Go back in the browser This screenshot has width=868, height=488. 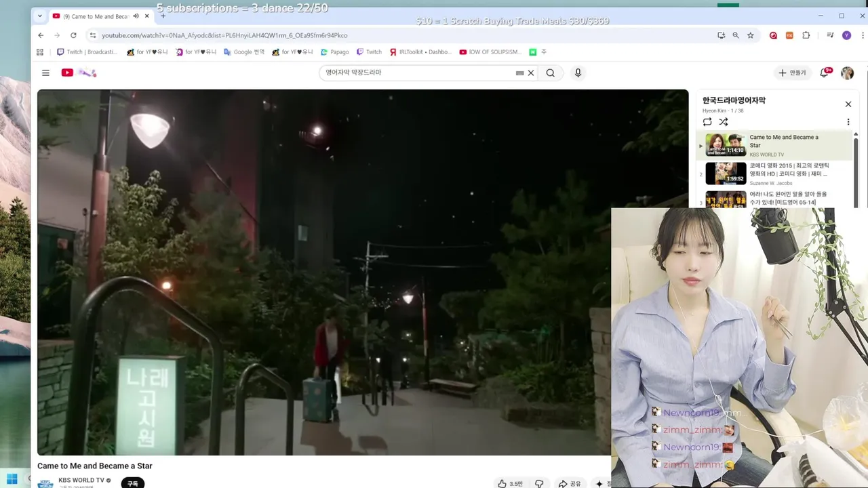pos(41,35)
